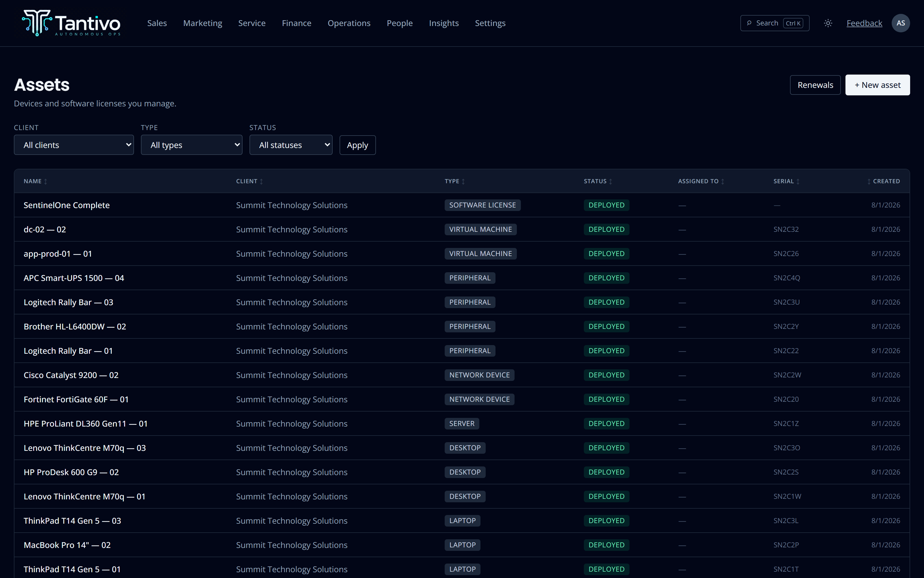
Task: Open MacBook Pro 14" — 02 asset
Action: click(x=67, y=545)
